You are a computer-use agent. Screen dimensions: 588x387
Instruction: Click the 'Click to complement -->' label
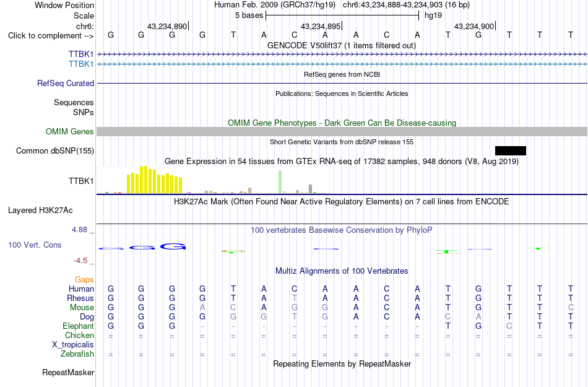[x=51, y=36]
